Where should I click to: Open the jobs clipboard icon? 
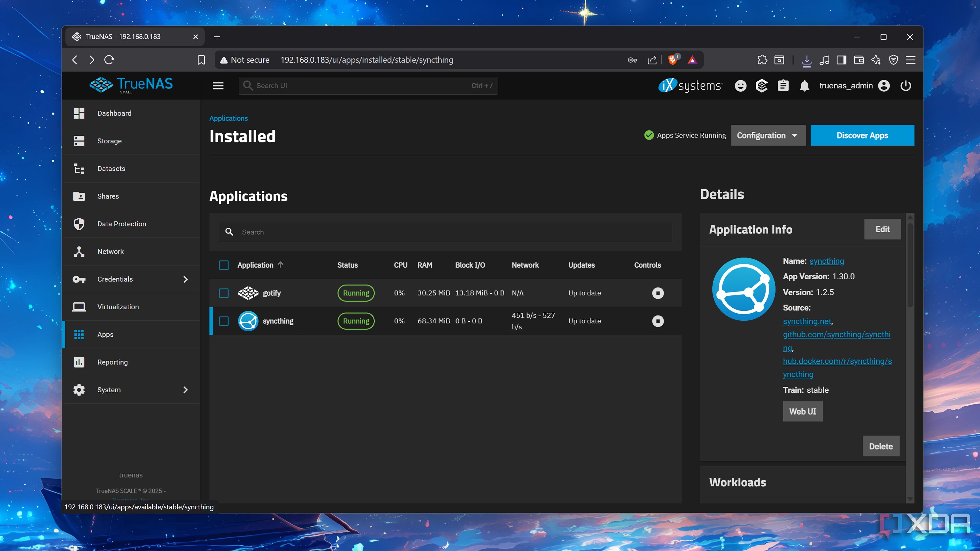(783, 86)
